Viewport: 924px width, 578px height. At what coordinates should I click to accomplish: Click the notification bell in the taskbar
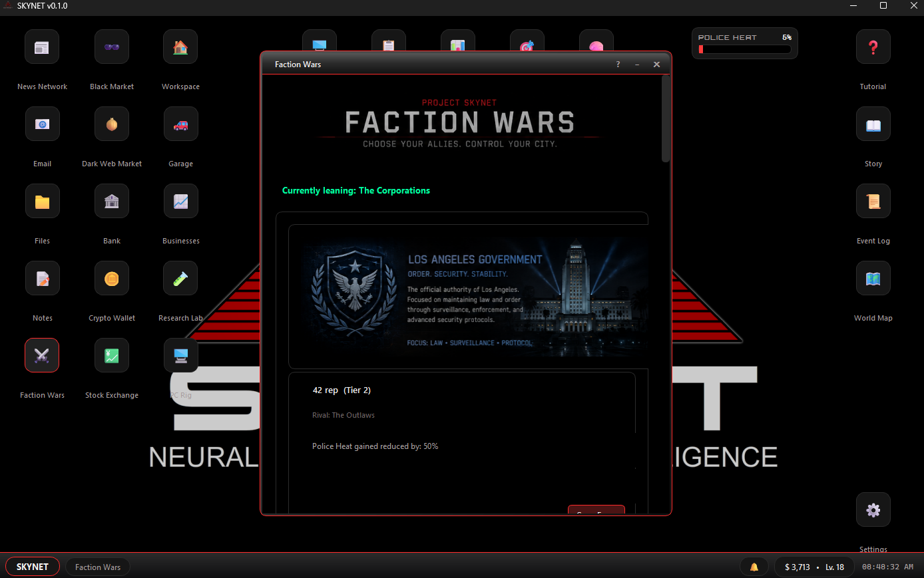click(x=754, y=567)
